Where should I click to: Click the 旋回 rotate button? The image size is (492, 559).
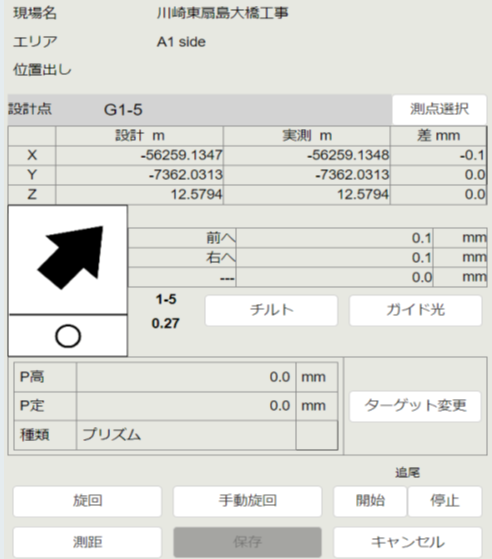[87, 501]
